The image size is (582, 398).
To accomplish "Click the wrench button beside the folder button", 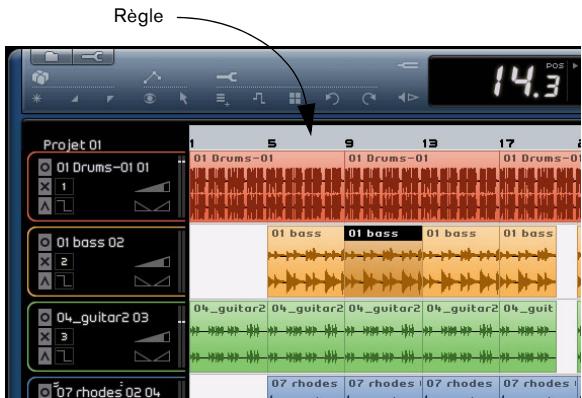I will click(x=93, y=56).
